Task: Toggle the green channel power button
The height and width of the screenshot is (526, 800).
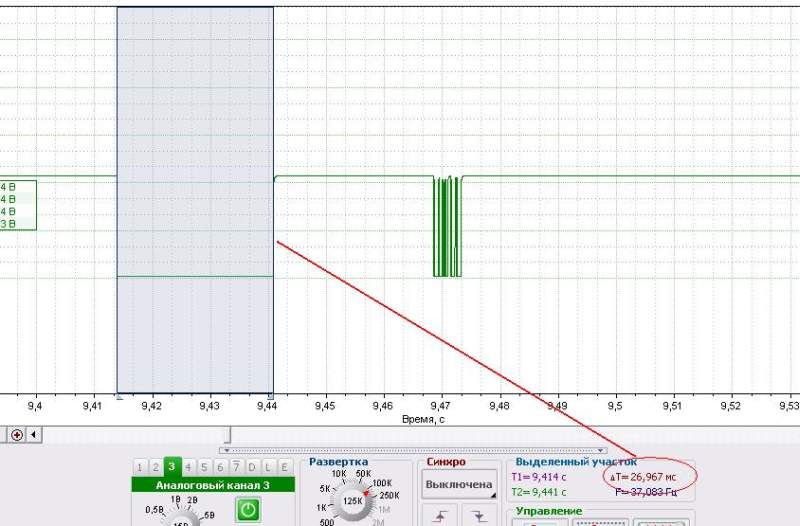Action: point(246,509)
